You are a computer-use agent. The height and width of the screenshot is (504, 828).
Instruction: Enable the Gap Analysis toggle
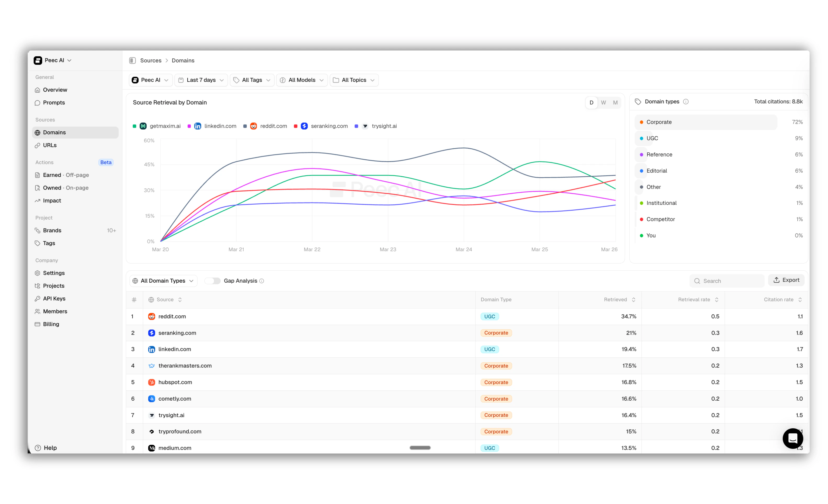(x=212, y=281)
